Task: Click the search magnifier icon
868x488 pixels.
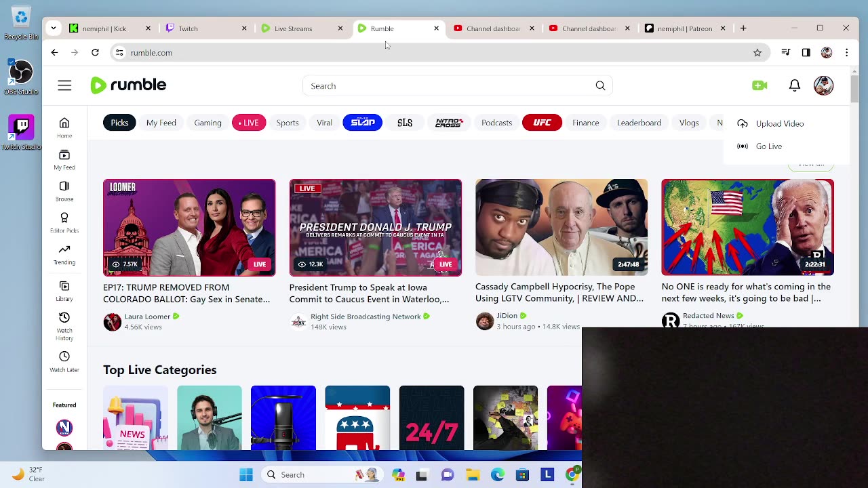Action: pyautogui.click(x=600, y=86)
